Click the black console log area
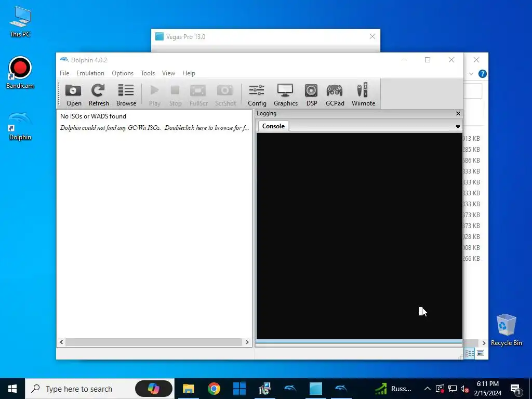 (360, 236)
